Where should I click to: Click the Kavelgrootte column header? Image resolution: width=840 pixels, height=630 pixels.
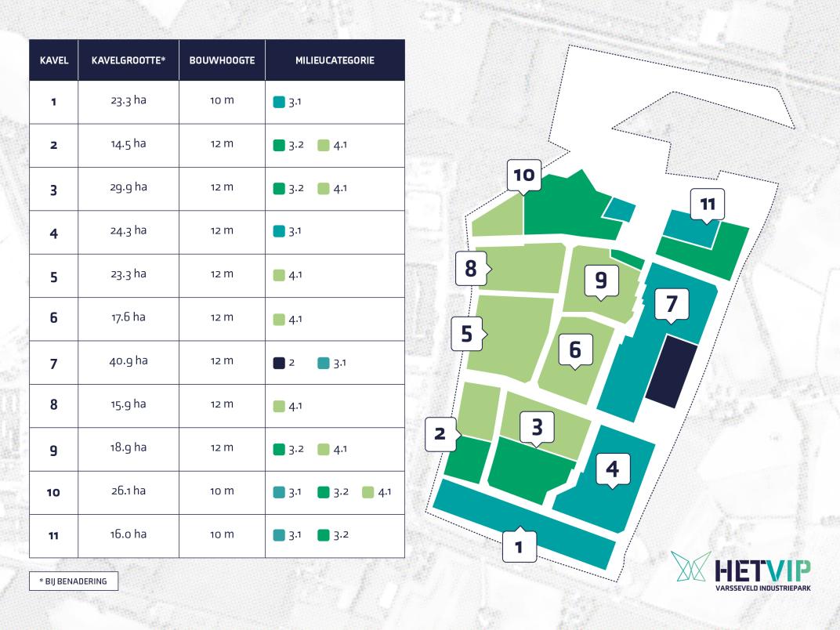pyautogui.click(x=129, y=60)
